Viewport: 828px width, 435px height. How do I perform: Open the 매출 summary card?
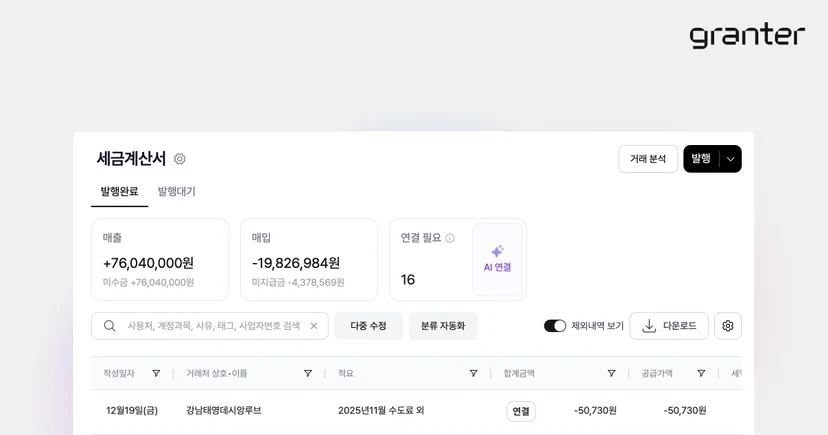[160, 259]
